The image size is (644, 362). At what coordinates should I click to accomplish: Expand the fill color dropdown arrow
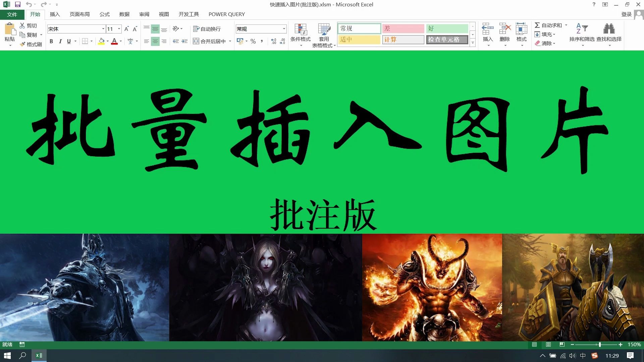(x=108, y=41)
